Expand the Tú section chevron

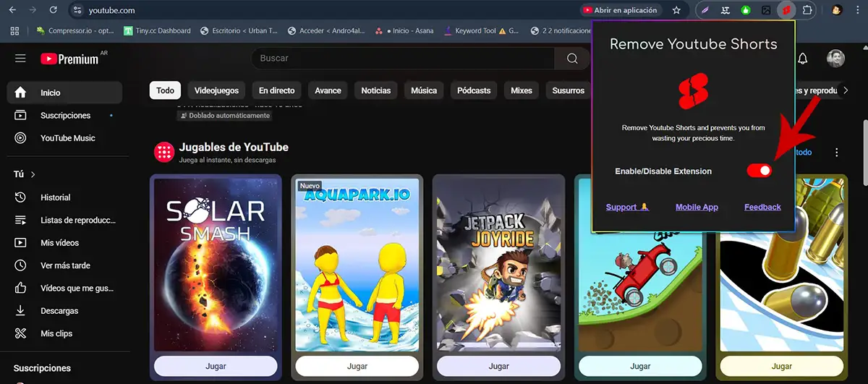coord(33,174)
